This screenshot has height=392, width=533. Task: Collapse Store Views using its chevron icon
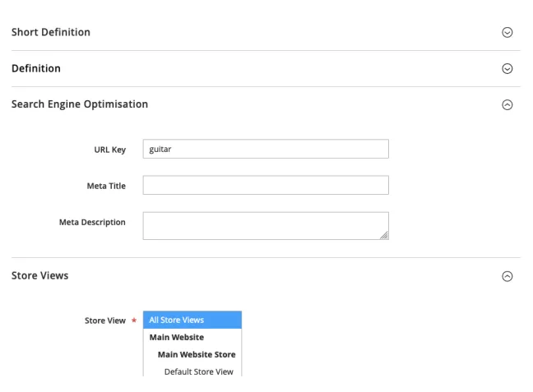(507, 276)
